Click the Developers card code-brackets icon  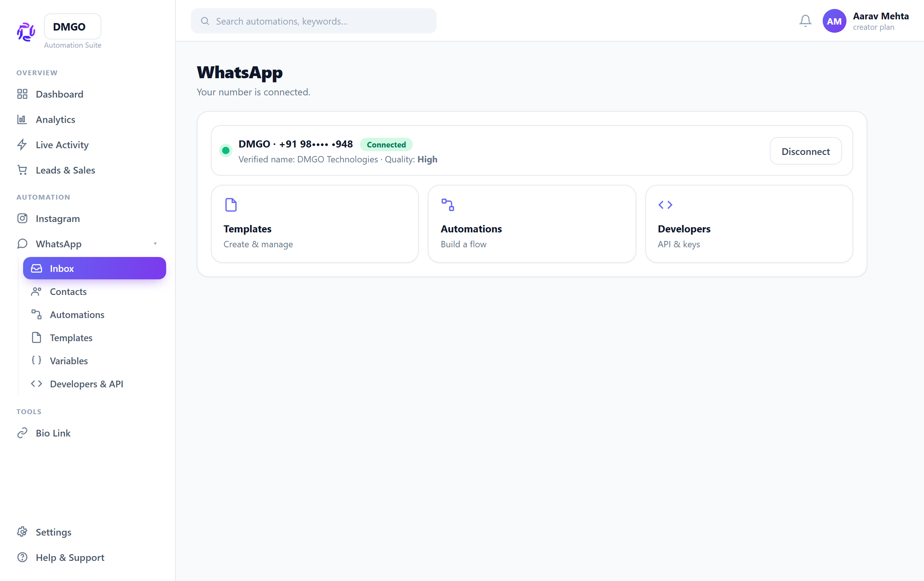point(665,205)
